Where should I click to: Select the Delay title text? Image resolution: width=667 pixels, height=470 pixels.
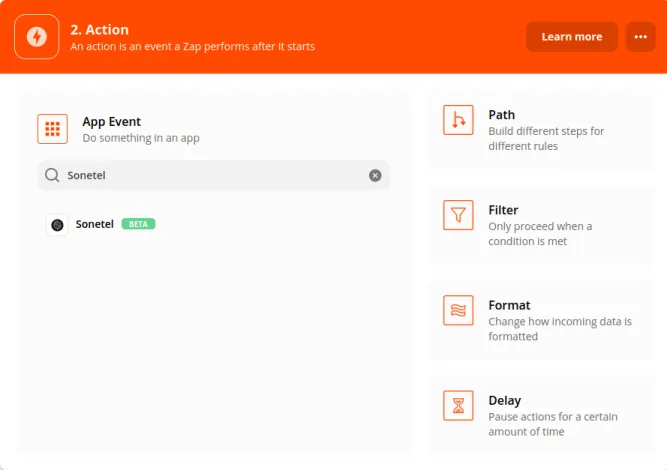[x=505, y=400]
